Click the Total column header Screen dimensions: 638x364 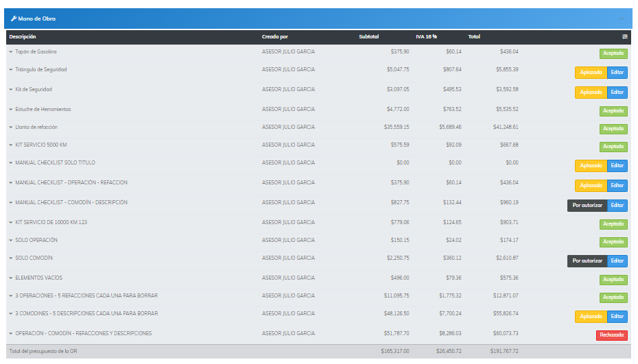[x=474, y=37]
